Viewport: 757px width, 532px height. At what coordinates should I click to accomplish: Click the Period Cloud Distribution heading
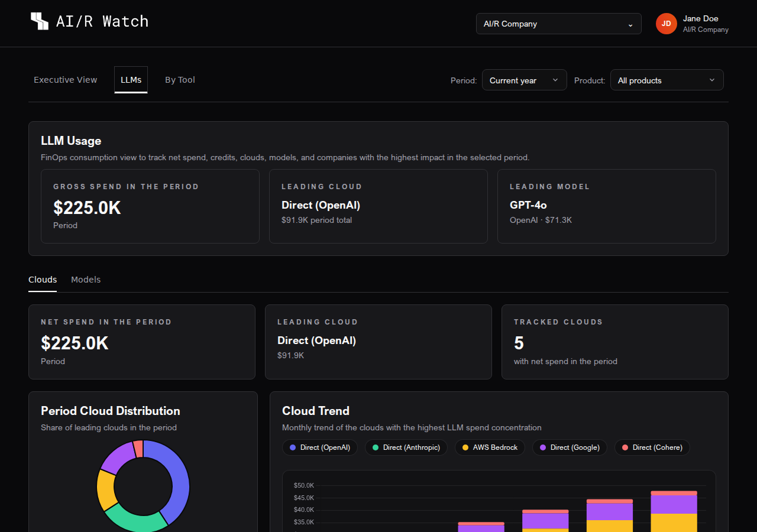pyautogui.click(x=111, y=411)
